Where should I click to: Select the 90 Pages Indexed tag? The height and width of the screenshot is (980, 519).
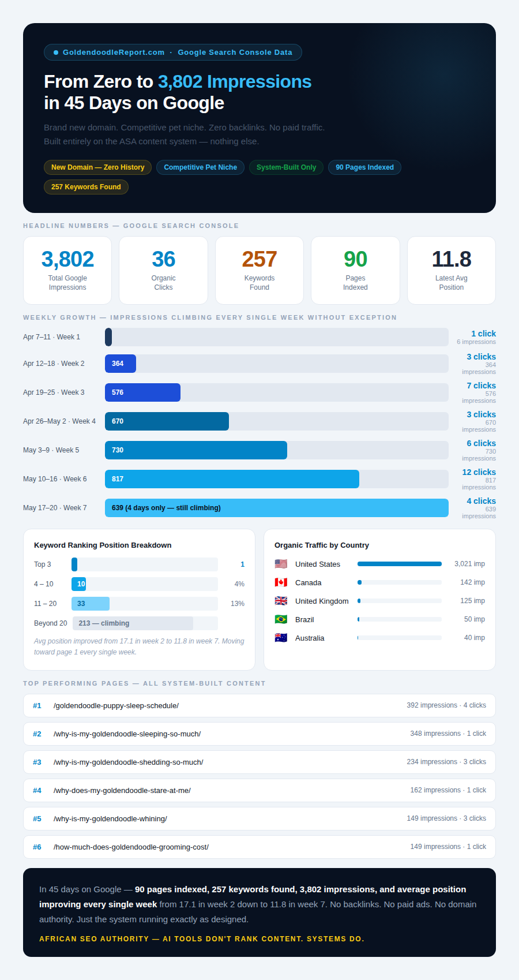coord(365,167)
